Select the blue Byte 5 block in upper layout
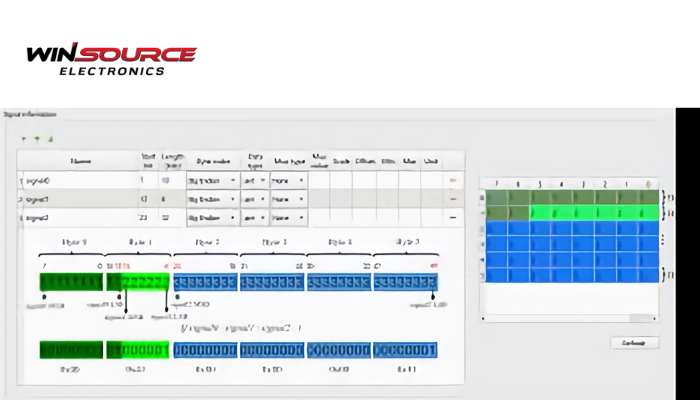The height and width of the screenshot is (400, 700). click(406, 283)
